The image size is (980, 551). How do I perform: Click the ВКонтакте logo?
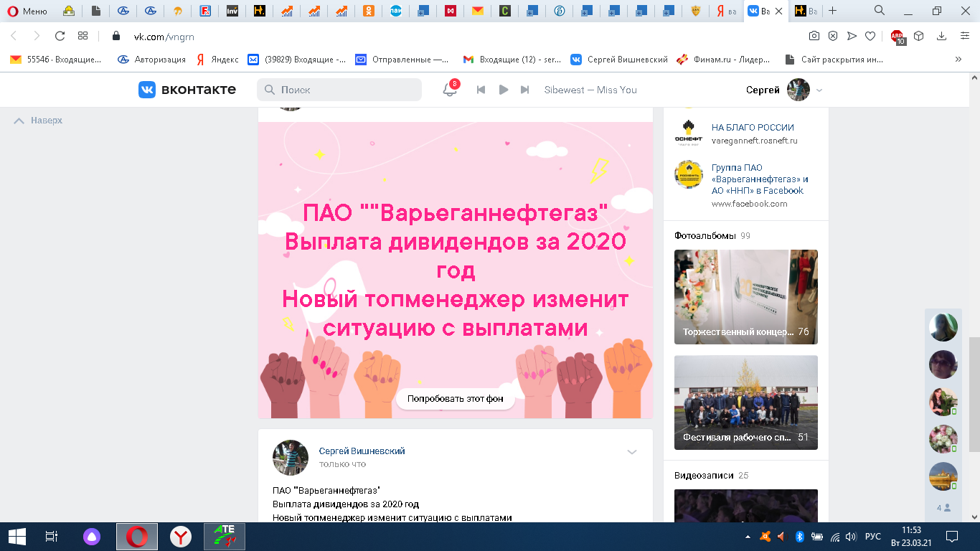coord(187,90)
